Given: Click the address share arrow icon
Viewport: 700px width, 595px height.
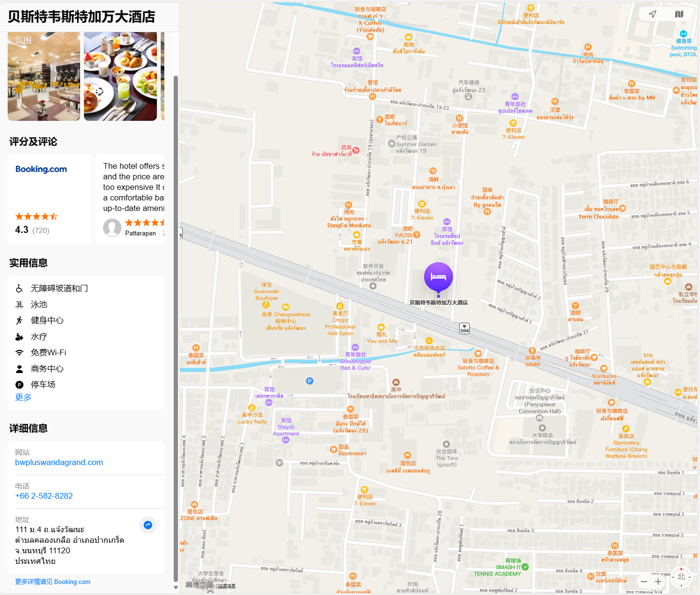Looking at the screenshot, I should click(x=148, y=525).
